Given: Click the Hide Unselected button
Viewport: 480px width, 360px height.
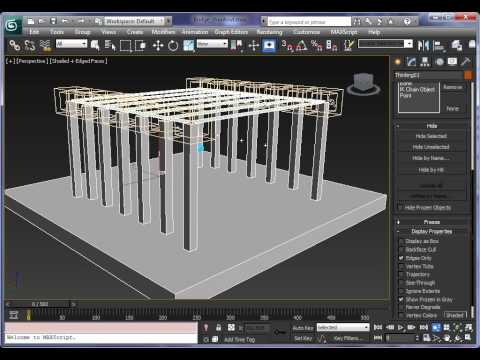Looking at the screenshot, I should point(431,147).
